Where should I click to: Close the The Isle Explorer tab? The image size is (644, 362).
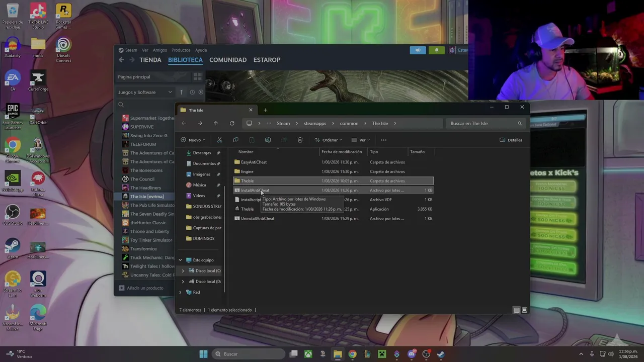pos(251,110)
